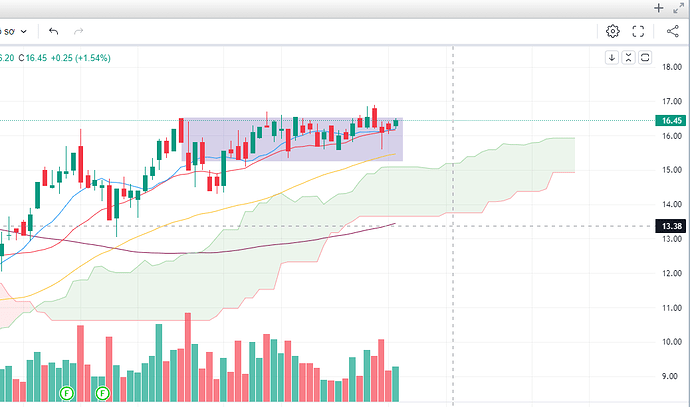
Task: Open chart settings gear icon
Action: point(612,32)
